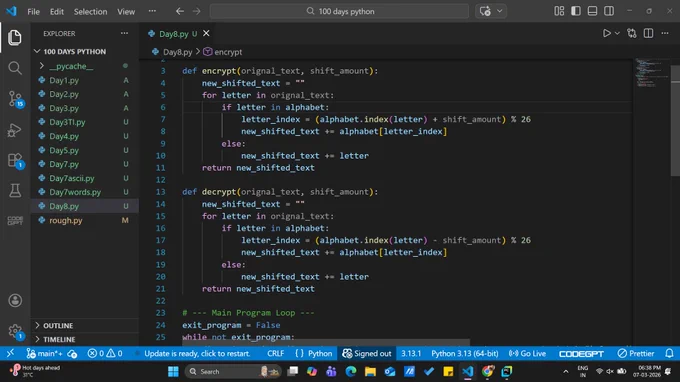Image resolution: width=680 pixels, height=382 pixels.
Task: Go forward with the navigation arrow
Action: pyautogui.click(x=196, y=11)
